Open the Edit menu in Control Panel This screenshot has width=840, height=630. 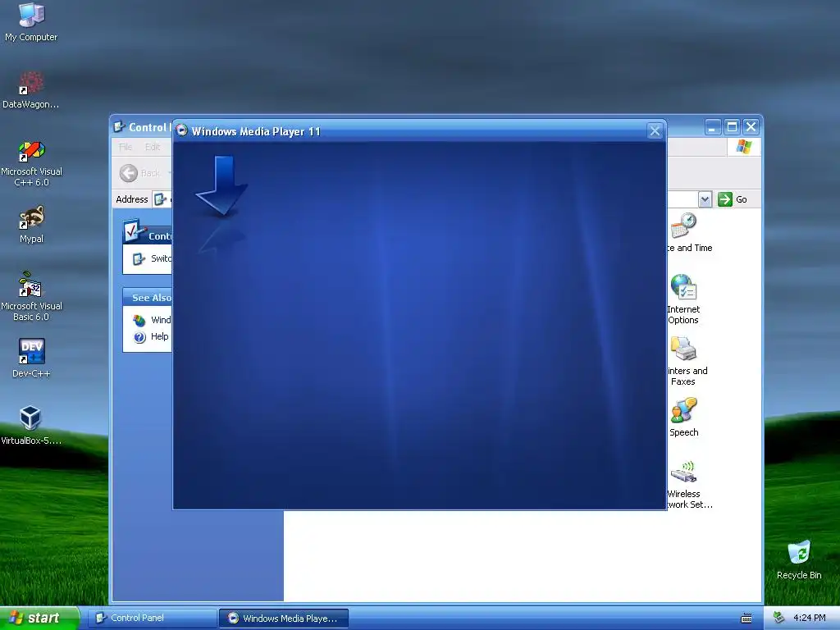[153, 147]
